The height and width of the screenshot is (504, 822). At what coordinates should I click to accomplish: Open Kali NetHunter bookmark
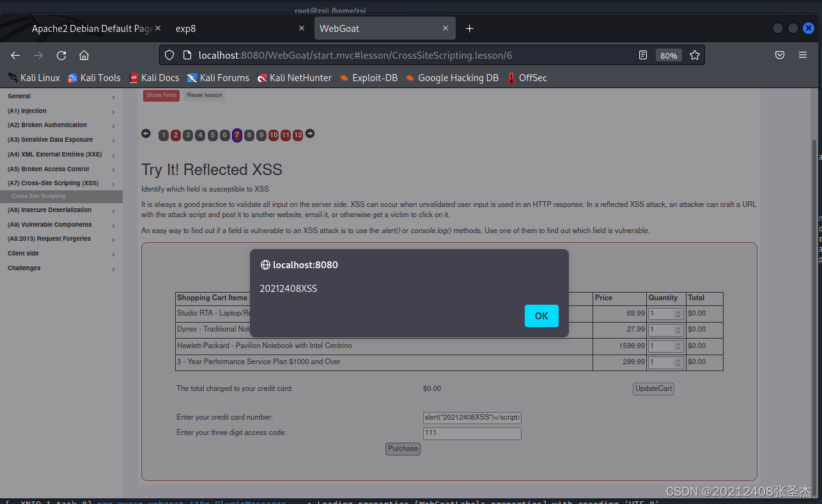click(x=294, y=78)
